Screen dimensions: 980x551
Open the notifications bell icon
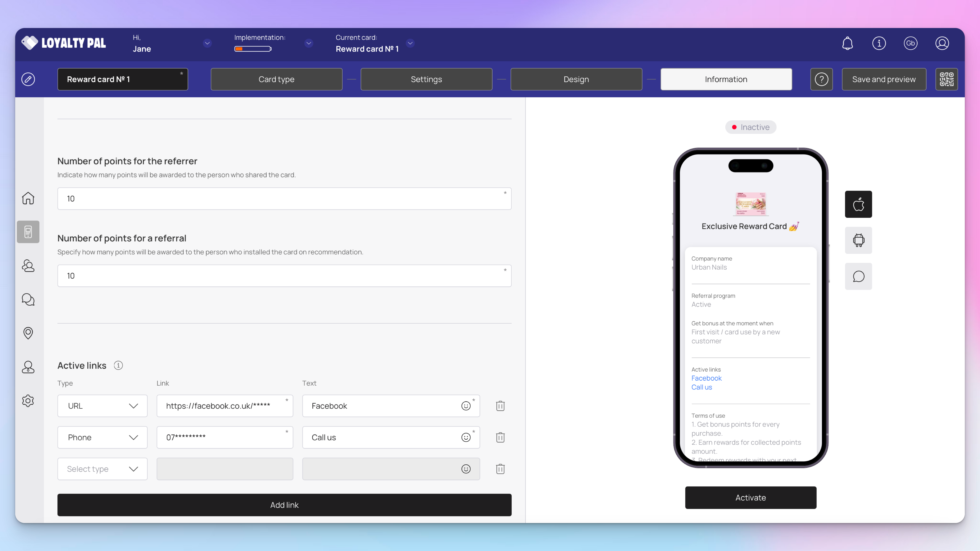pos(847,43)
